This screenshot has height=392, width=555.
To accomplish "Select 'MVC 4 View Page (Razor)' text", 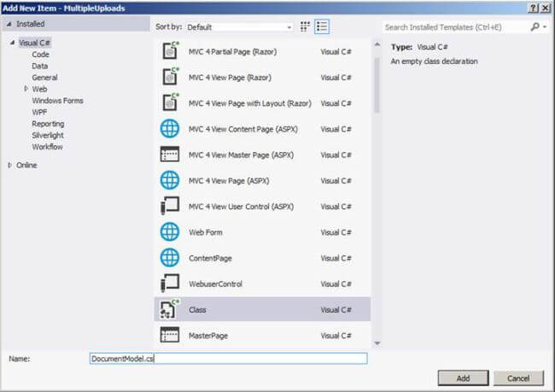I will click(230, 78).
